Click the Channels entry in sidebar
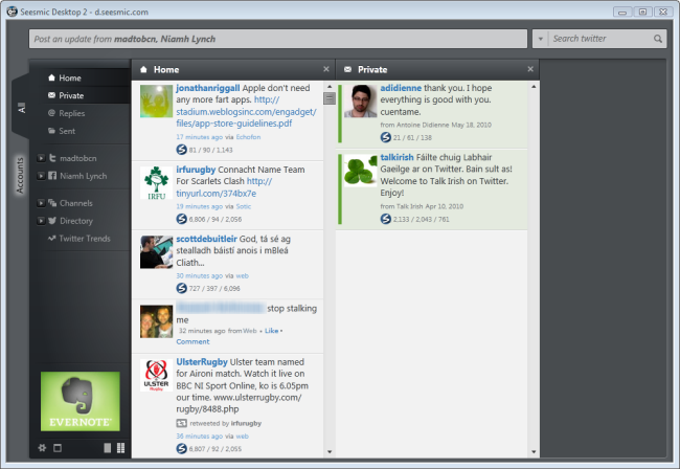Screen dimensions: 680x469 pyautogui.click(x=70, y=203)
